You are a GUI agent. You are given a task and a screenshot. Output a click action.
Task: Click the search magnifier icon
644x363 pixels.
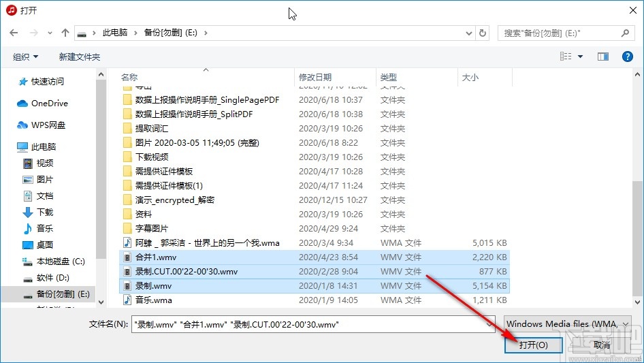pos(625,33)
